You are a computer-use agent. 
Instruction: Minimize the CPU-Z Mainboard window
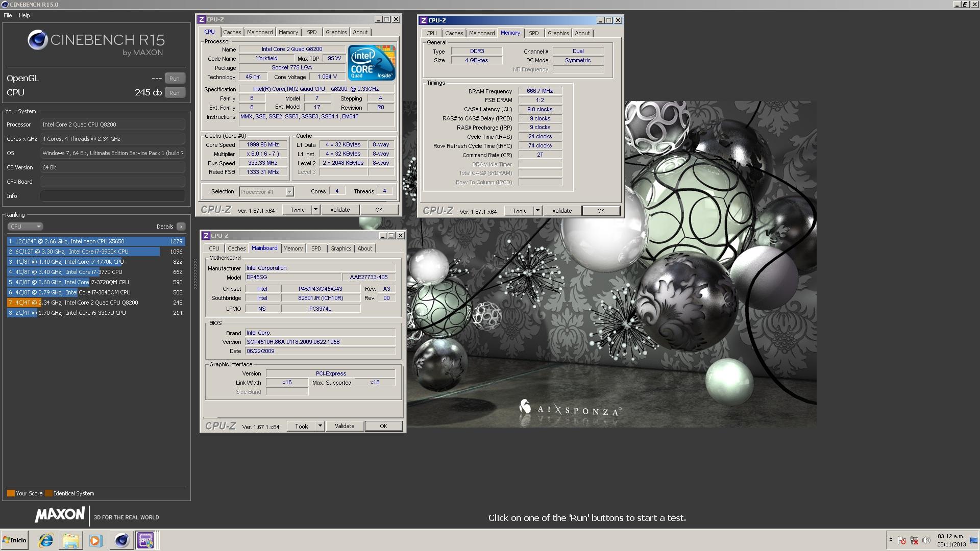pos(382,236)
